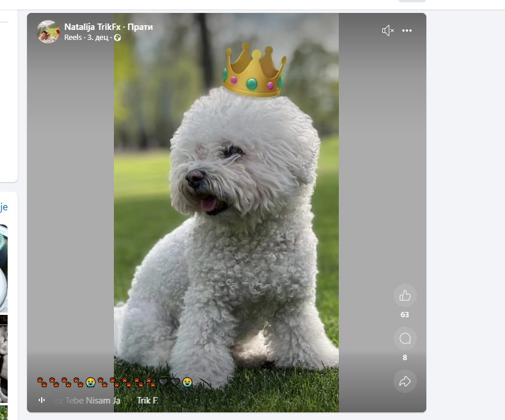Click the 8 comments count
Screen dimensions: 505x420
tap(405, 358)
